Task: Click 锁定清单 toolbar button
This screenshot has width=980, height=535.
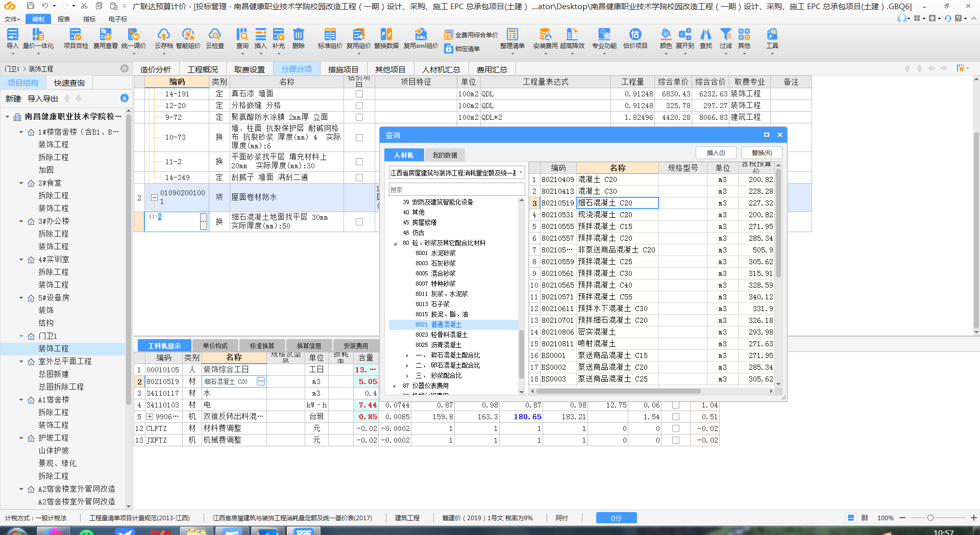Action: [462, 48]
